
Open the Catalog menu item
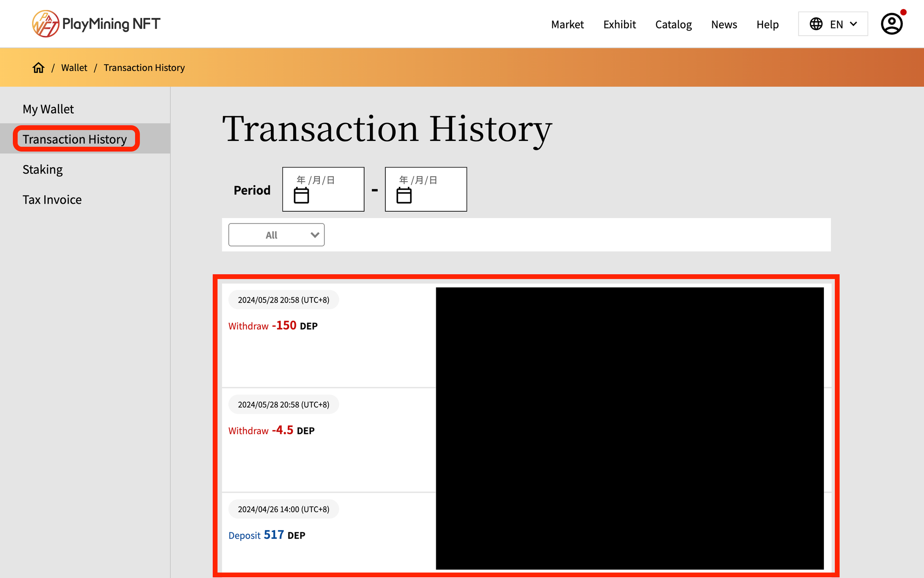[673, 24]
